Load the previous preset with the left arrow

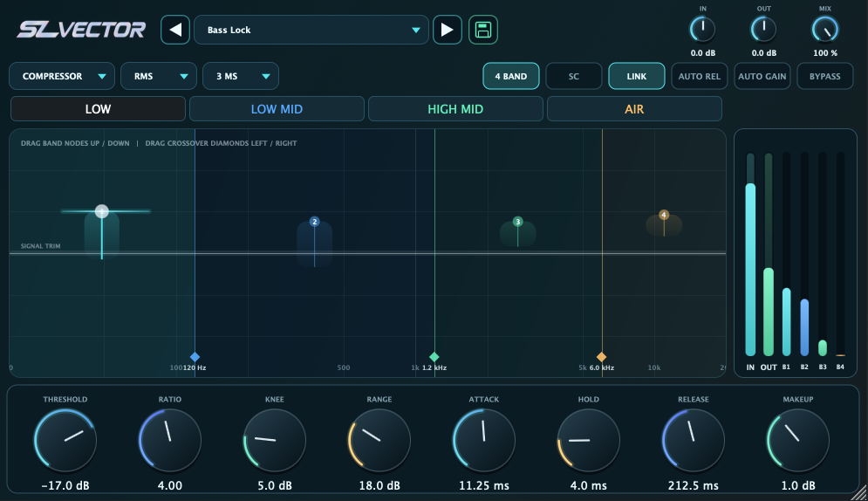tap(175, 30)
